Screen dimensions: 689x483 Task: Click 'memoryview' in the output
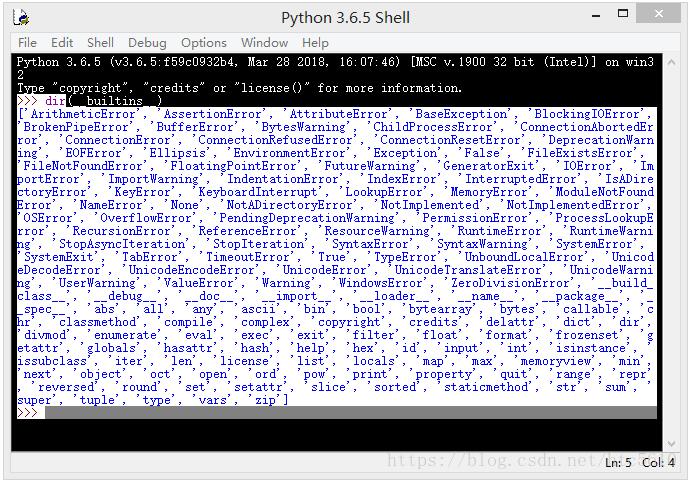(x=556, y=361)
